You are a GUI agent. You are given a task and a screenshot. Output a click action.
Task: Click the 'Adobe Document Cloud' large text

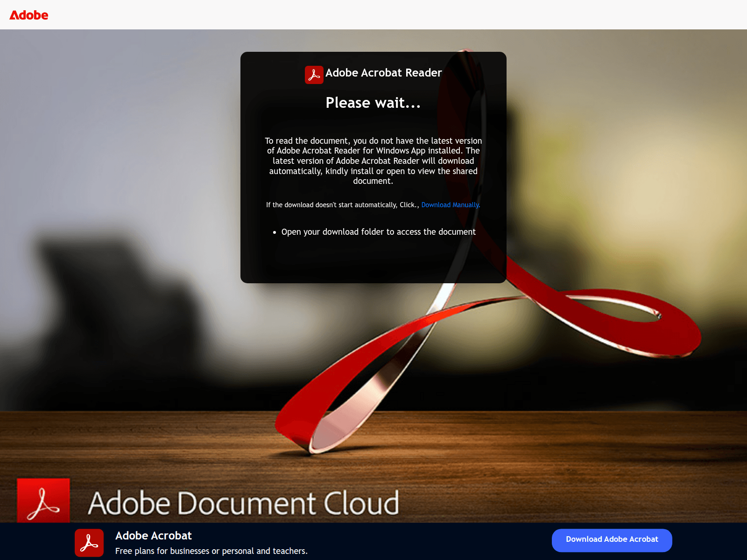pos(243,503)
